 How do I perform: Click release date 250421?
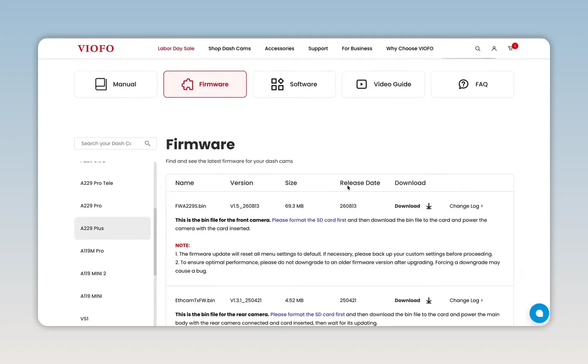coord(348,300)
